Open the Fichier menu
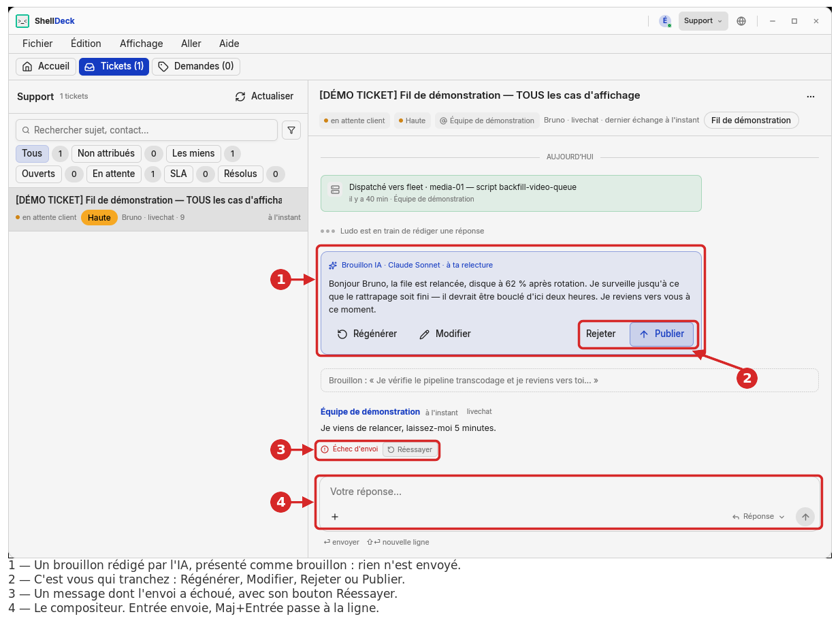Viewport: 840px width, 623px height. (37, 44)
